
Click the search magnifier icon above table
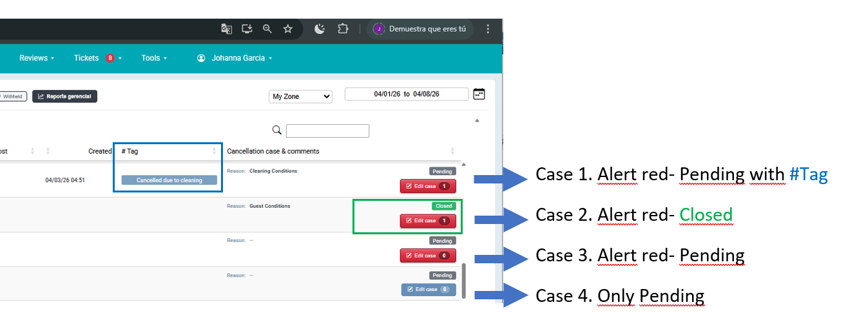click(277, 131)
